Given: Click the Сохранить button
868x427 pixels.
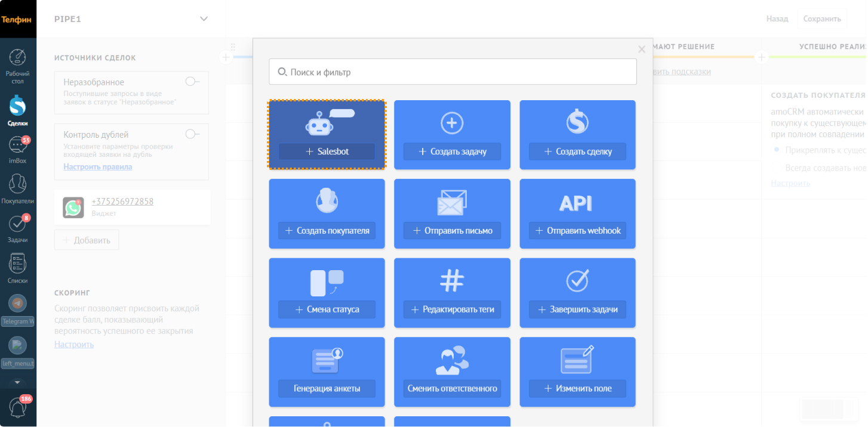Looking at the screenshot, I should [821, 19].
